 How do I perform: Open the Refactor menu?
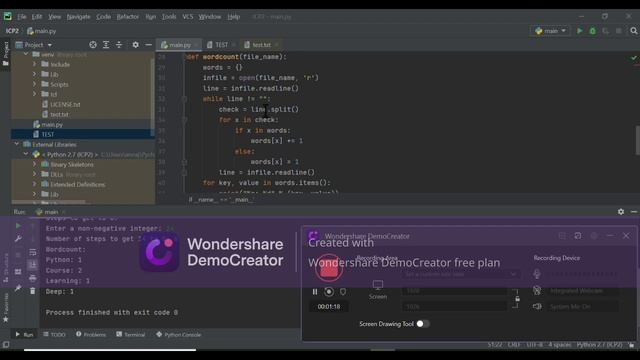(128, 17)
